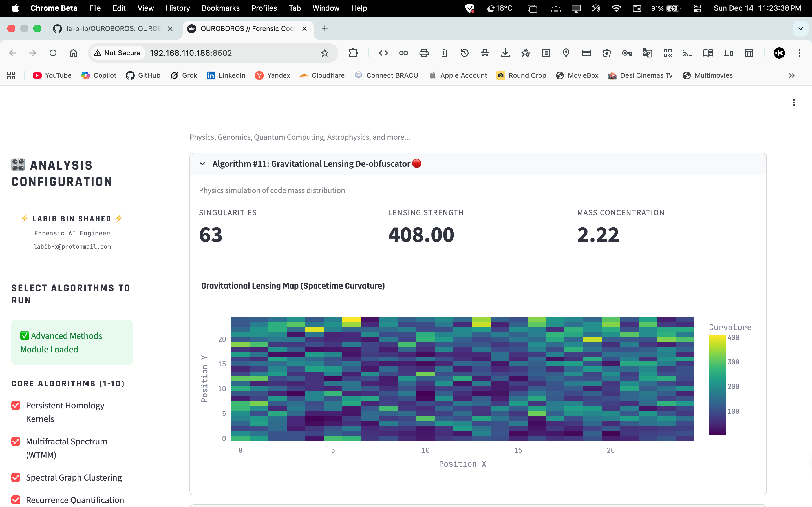
Task: Disable Spectral Graph Clustering algorithm
Action: [x=16, y=477]
